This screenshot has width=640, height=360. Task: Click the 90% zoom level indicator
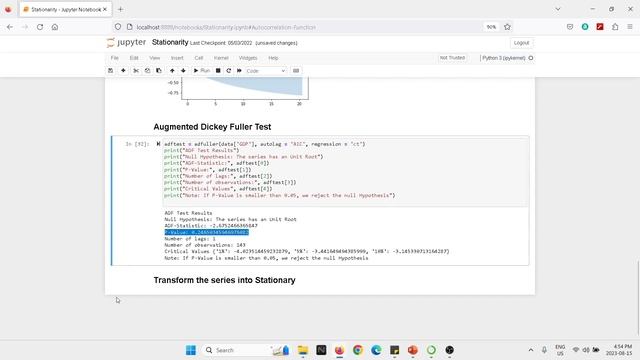click(x=491, y=27)
